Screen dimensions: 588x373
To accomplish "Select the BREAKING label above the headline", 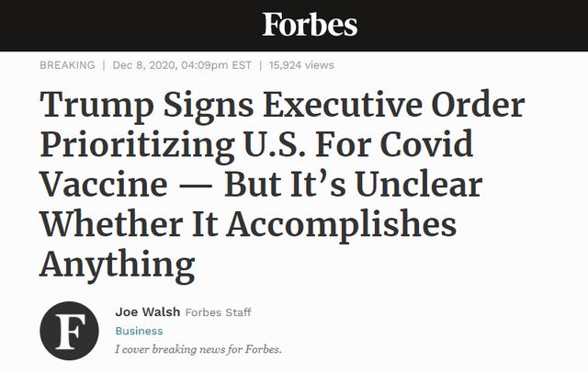I will 67,65.
